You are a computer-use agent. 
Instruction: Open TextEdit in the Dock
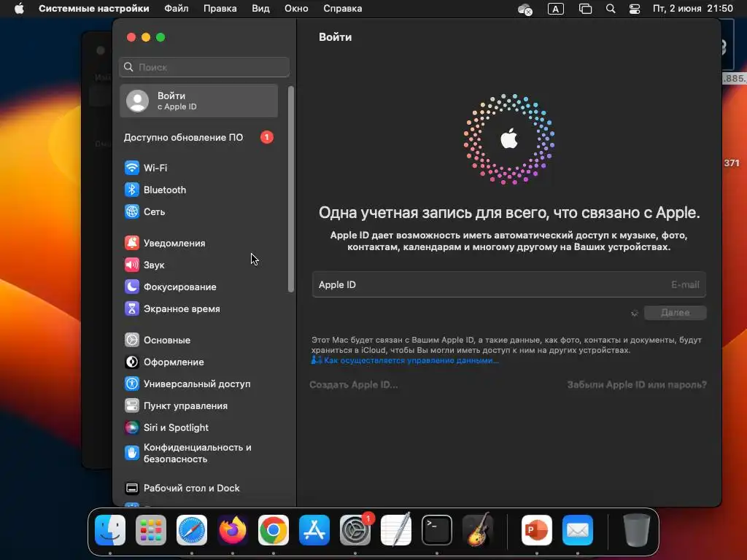[396, 530]
